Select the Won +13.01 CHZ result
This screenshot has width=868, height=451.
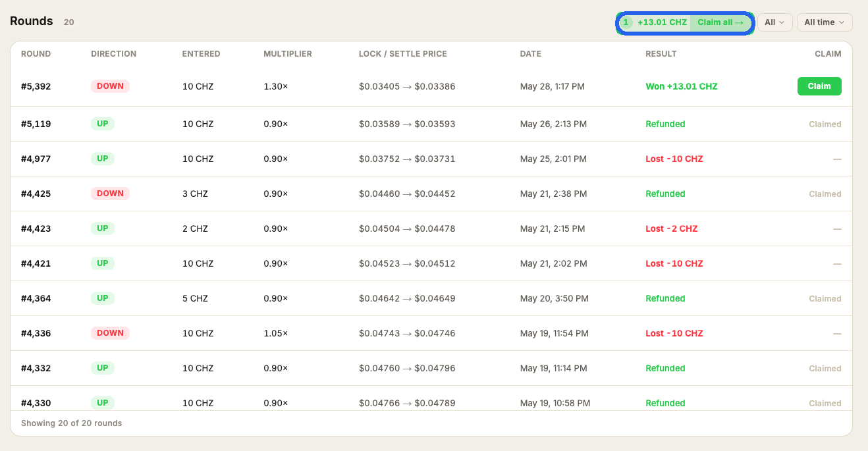point(682,86)
